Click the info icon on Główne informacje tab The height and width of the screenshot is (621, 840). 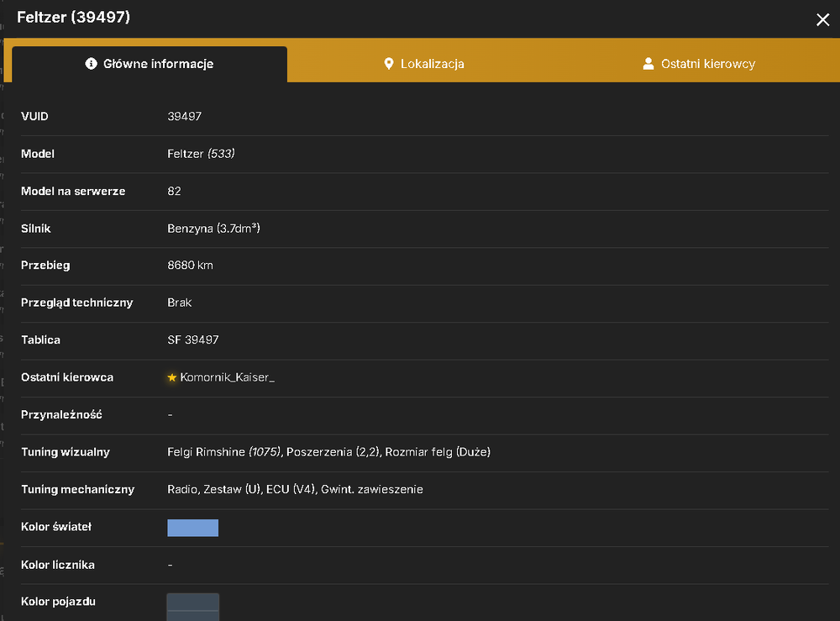(91, 64)
